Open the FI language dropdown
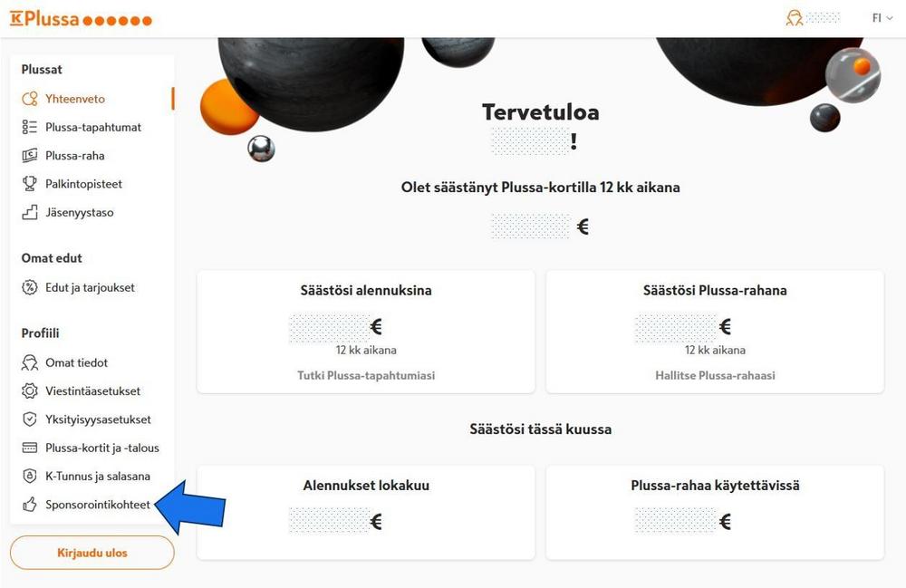Image resolution: width=906 pixels, height=588 pixels. (x=882, y=18)
